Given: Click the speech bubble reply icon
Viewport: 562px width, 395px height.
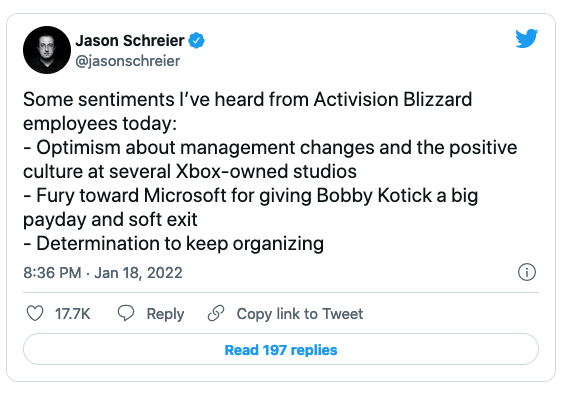Looking at the screenshot, I should (x=126, y=313).
